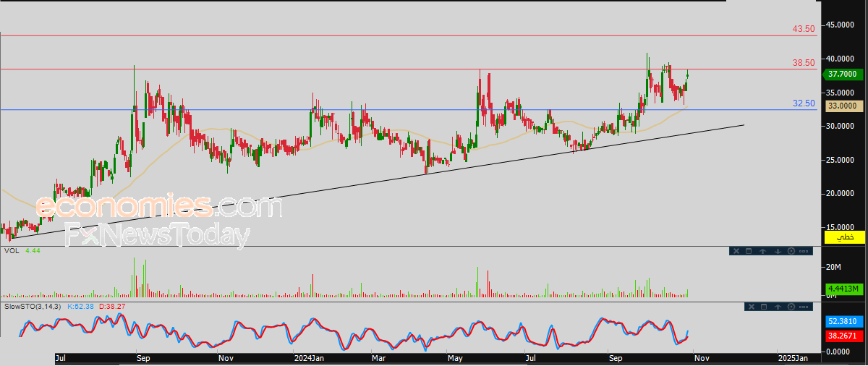Click the 33.0000 moving average tag
Screen dimensions: 868x366
click(843, 106)
